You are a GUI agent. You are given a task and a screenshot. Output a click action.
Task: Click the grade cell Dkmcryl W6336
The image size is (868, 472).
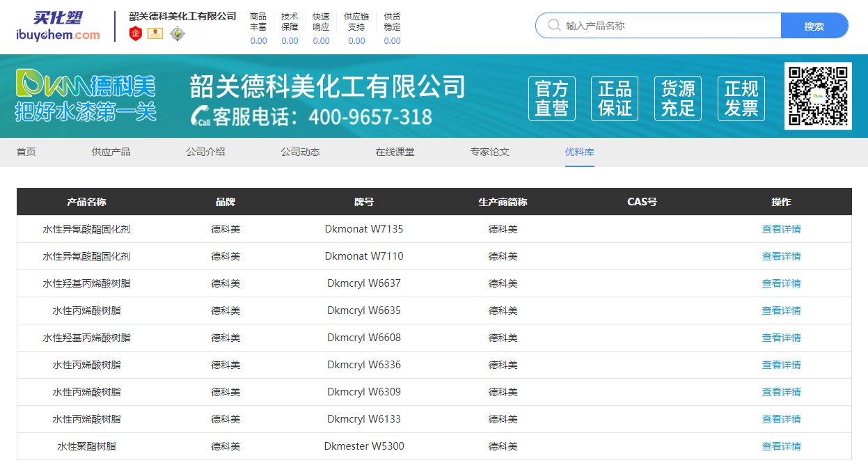point(364,365)
